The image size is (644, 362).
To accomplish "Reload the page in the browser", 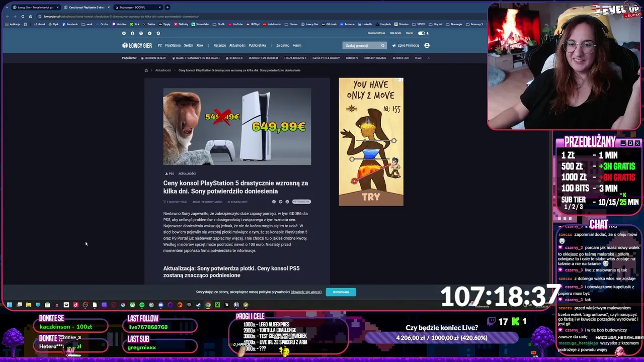I will pos(23,17).
